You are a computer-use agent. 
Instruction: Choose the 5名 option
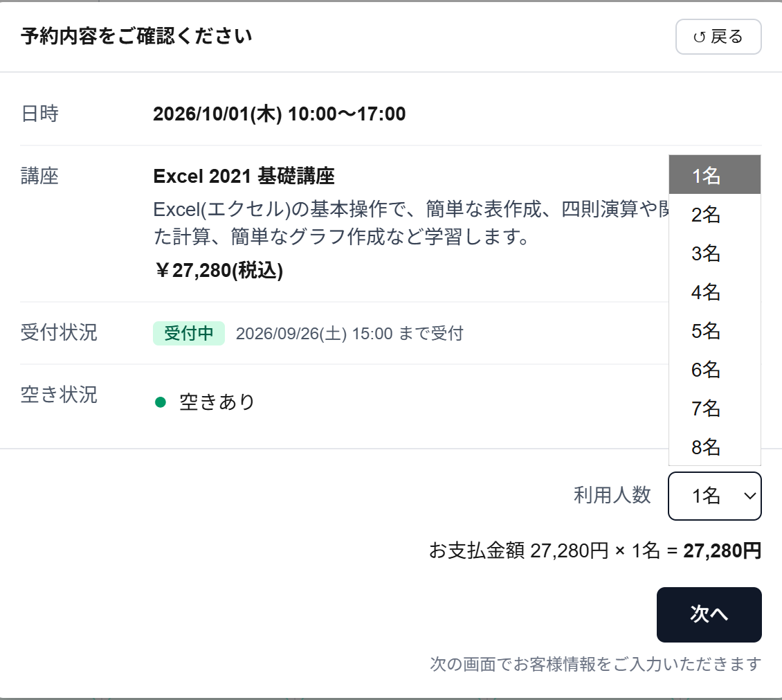pos(715,331)
